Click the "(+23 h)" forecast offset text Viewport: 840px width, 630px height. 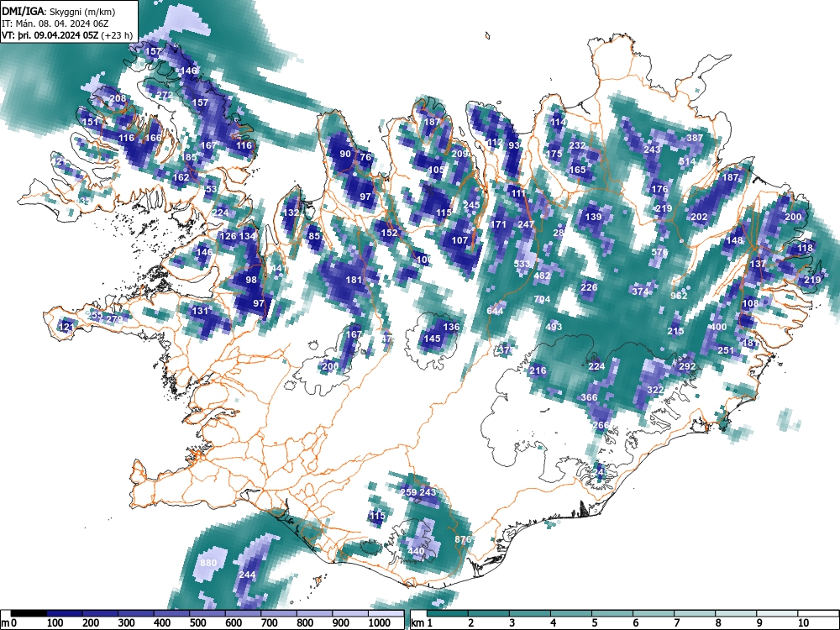click(117, 35)
